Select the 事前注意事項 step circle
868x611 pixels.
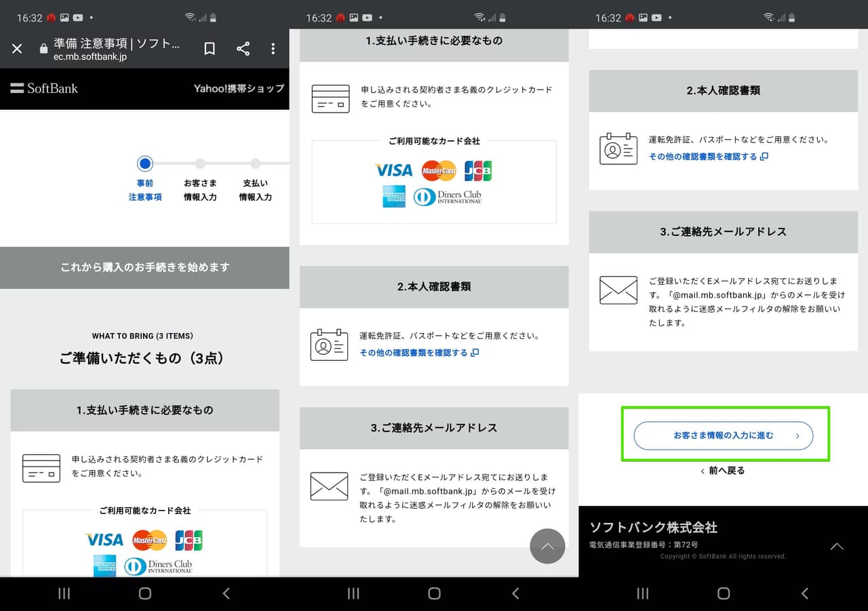pos(144,163)
